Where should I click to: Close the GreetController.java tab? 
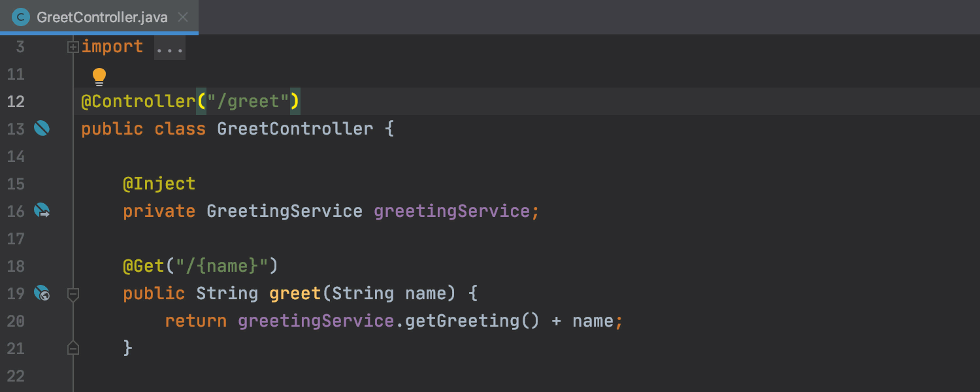pyautogui.click(x=183, y=17)
